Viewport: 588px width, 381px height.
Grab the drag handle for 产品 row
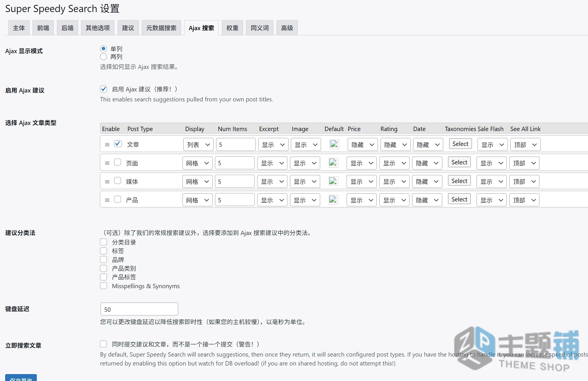[107, 200]
